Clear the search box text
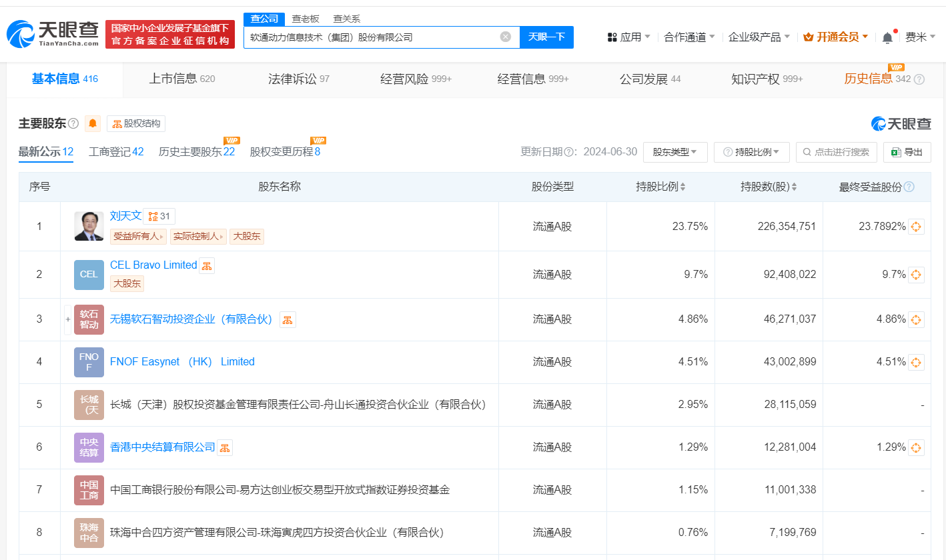The image size is (946, 560). pyautogui.click(x=506, y=37)
